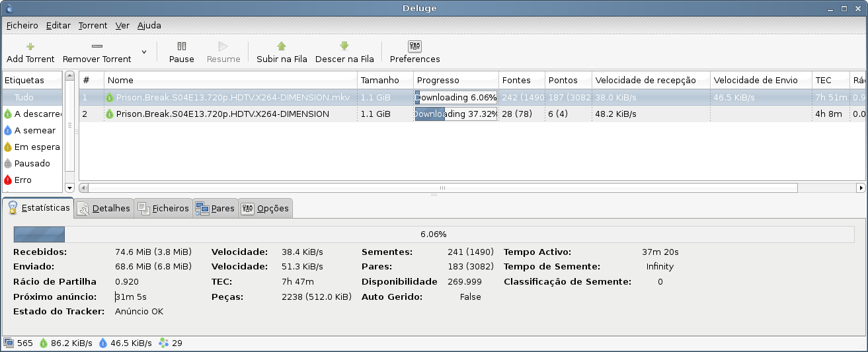Click the right scroll arrow of torrent list
The image size is (868, 352).
pyautogui.click(x=861, y=188)
